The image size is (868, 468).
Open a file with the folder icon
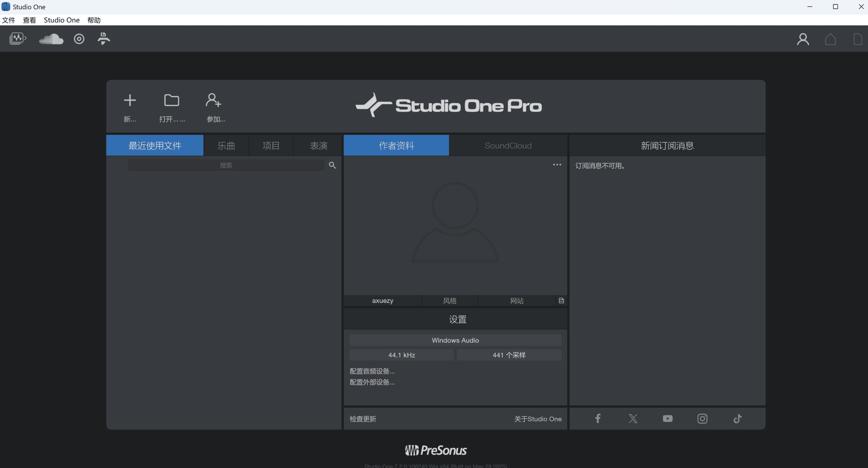click(x=172, y=100)
